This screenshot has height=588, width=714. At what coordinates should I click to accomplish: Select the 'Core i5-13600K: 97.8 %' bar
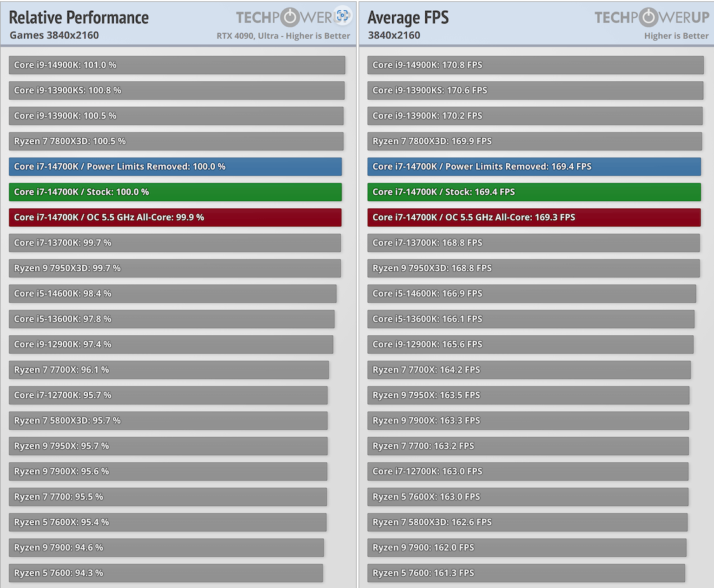pyautogui.click(x=171, y=319)
